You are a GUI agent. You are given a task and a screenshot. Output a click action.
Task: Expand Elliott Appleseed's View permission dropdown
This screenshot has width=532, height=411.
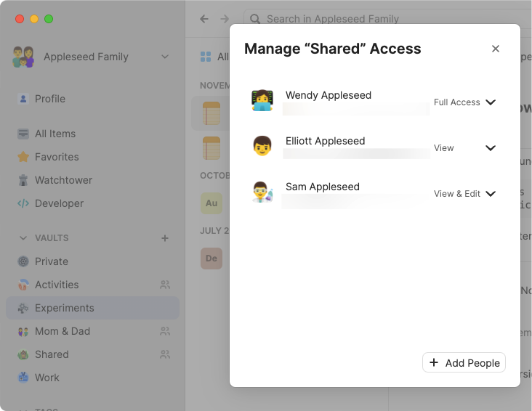pyautogui.click(x=491, y=148)
